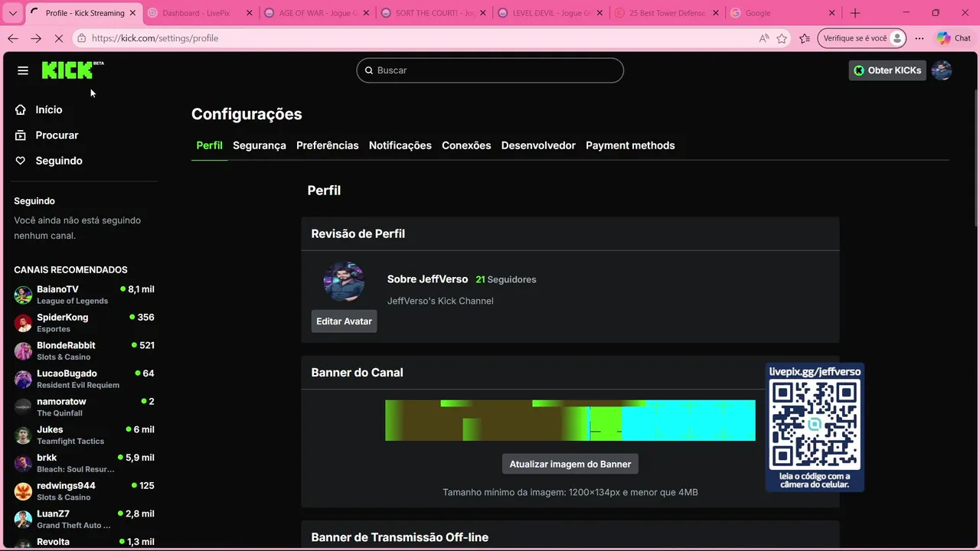Switch to Payment methods tab

630,145
